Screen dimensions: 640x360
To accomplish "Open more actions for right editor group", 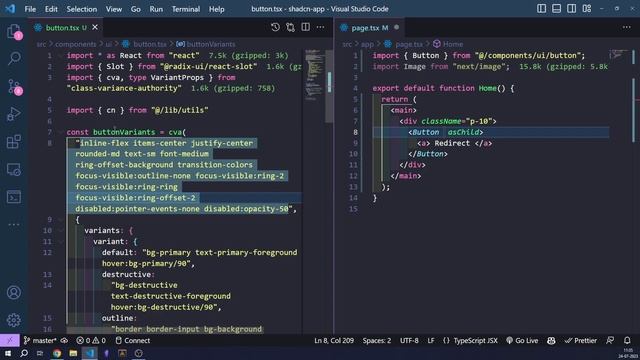I will (x=627, y=27).
